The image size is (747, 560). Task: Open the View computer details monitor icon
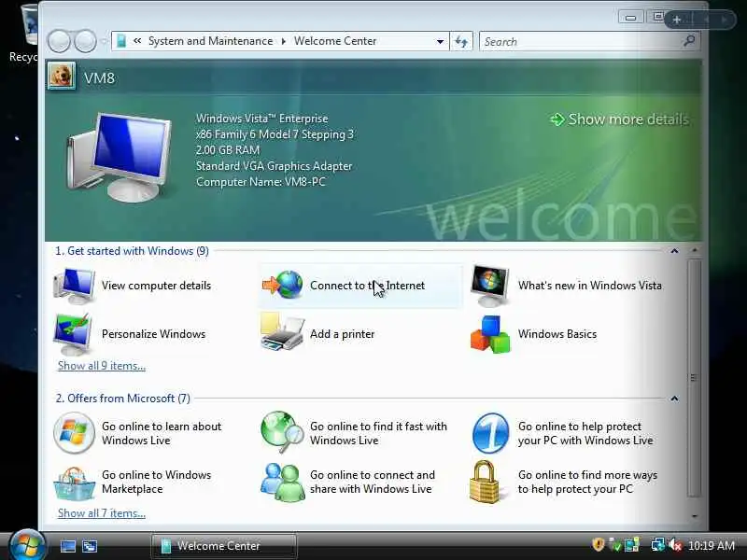(75, 286)
